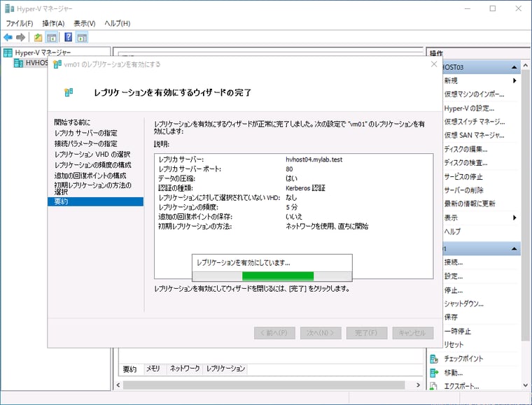Click the horizontal scrollbar left arrow
The width and height of the screenshot is (532, 405).
[x=118, y=385]
